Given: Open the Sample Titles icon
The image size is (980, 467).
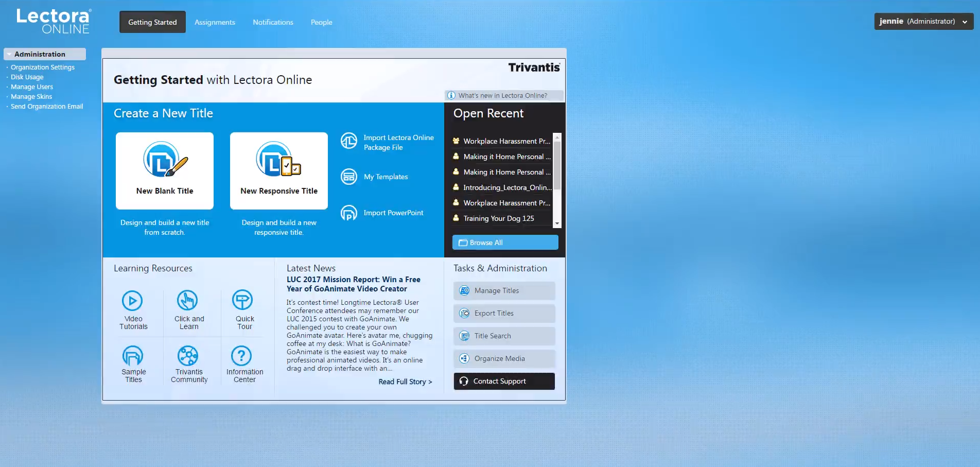Looking at the screenshot, I should pos(132,355).
